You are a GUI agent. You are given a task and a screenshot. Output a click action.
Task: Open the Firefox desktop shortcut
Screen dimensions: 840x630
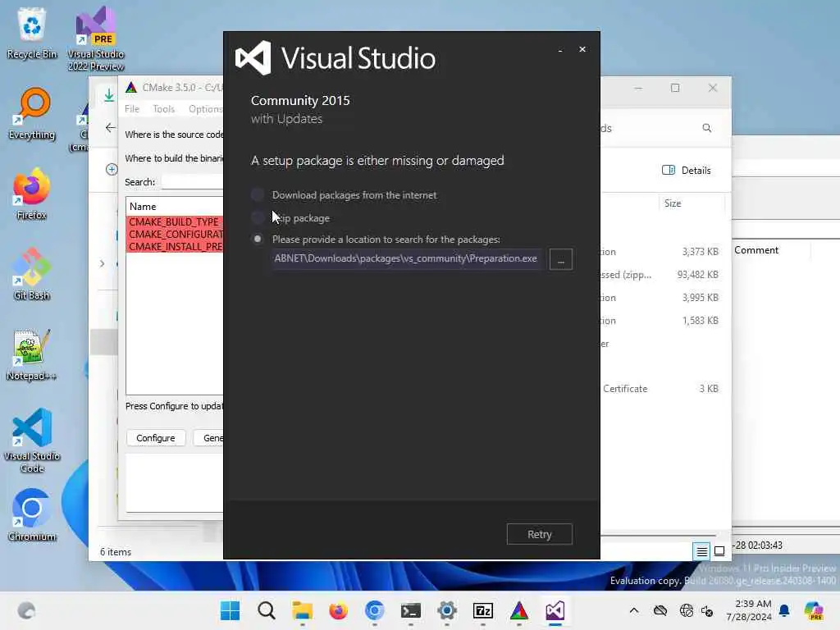[x=32, y=194]
